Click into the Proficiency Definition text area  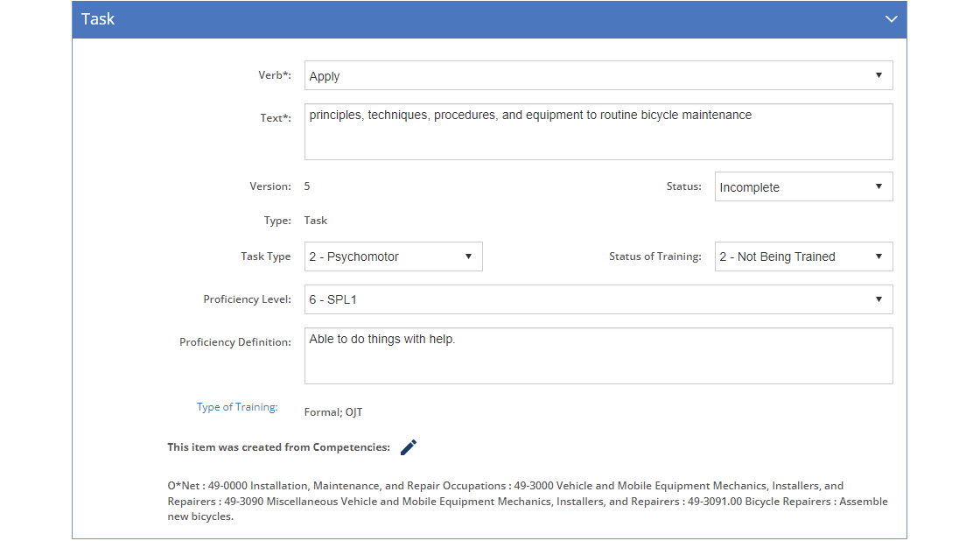point(598,356)
